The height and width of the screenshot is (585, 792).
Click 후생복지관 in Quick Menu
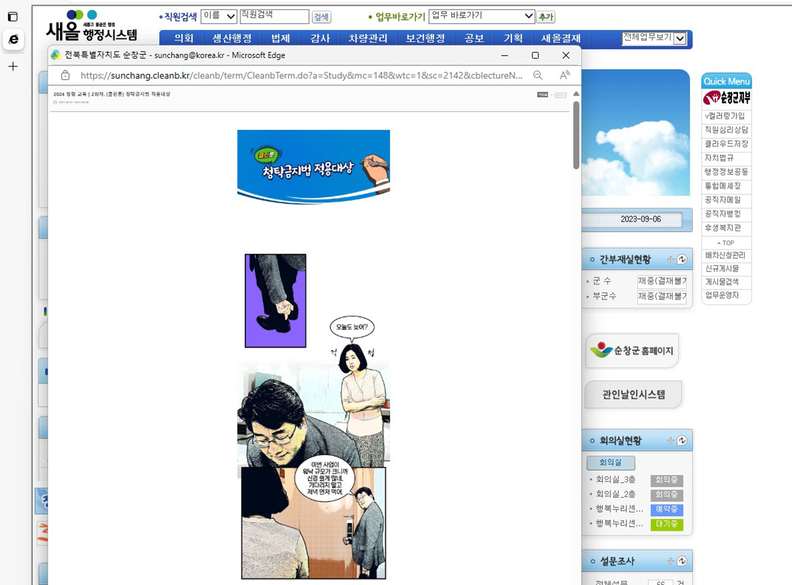[723, 228]
